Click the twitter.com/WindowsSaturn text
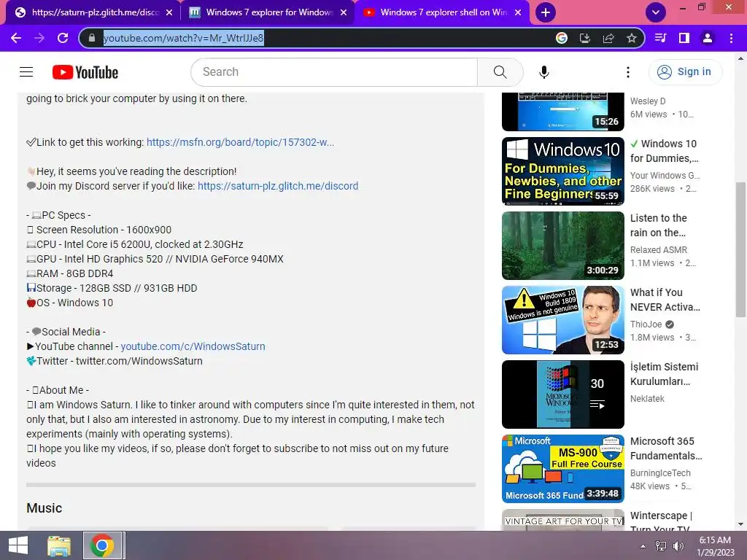747x560 pixels. (x=139, y=361)
